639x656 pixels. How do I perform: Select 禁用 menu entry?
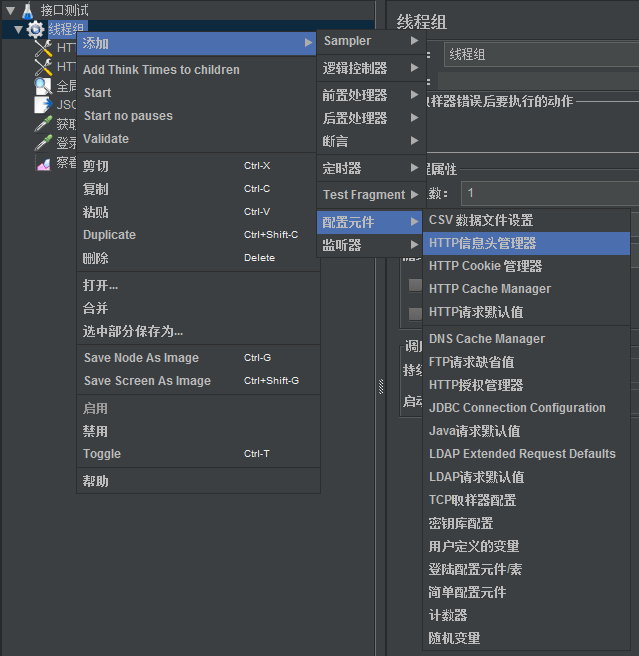pos(198,431)
